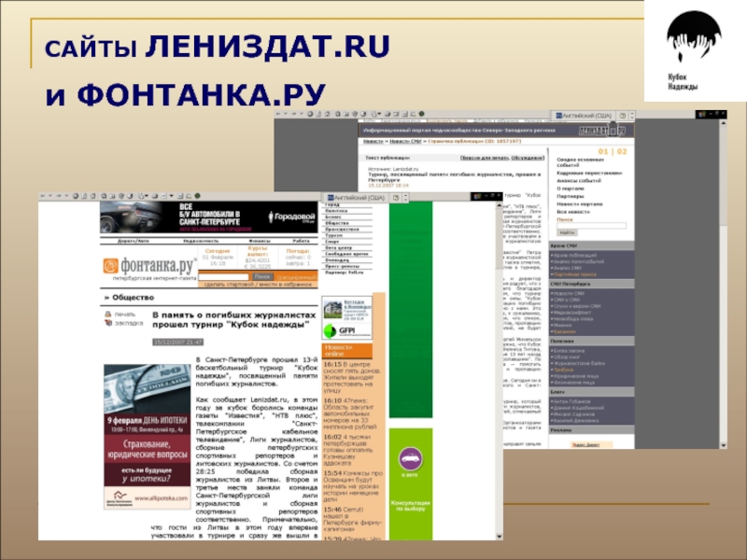Select 'Общество' in Fontanka side menu
Screen dimensions: 747x560
point(337,223)
